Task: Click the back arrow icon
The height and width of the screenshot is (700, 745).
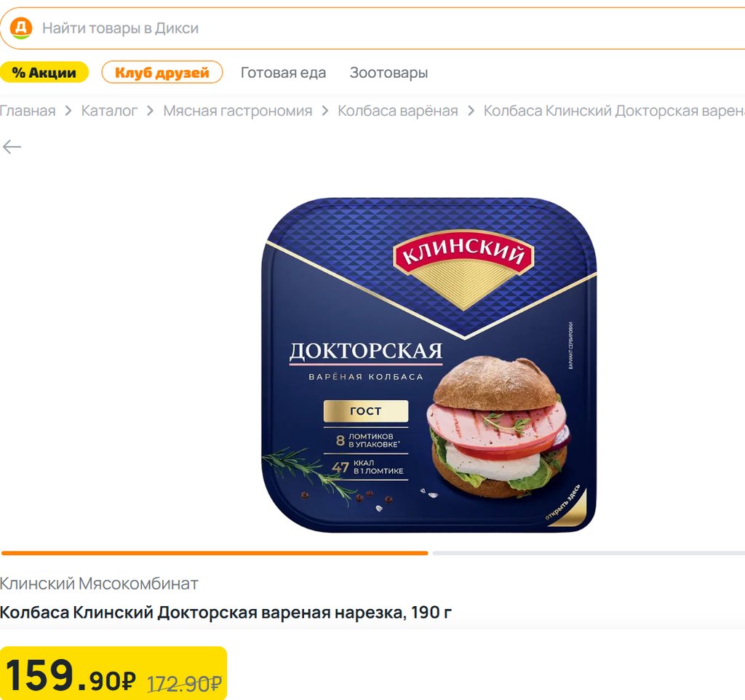Action: tap(12, 147)
